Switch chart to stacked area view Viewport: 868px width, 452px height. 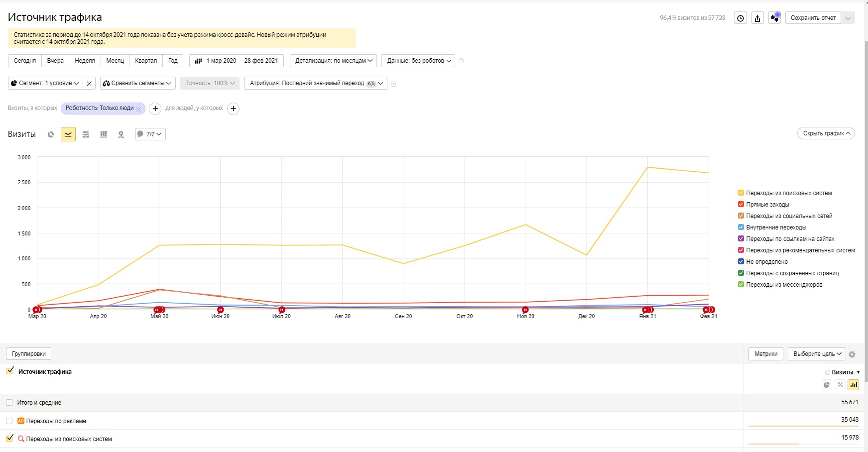[x=86, y=134]
